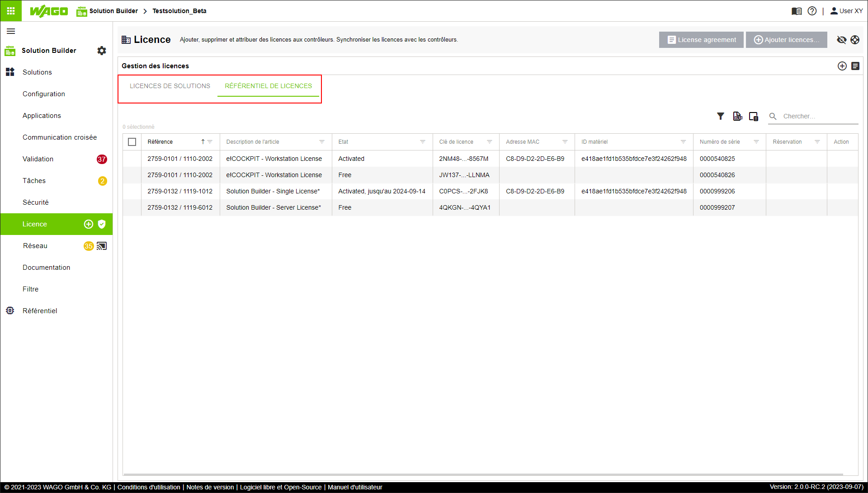Click the shield icon on Licence item
The width and height of the screenshot is (868, 493).
coord(102,224)
